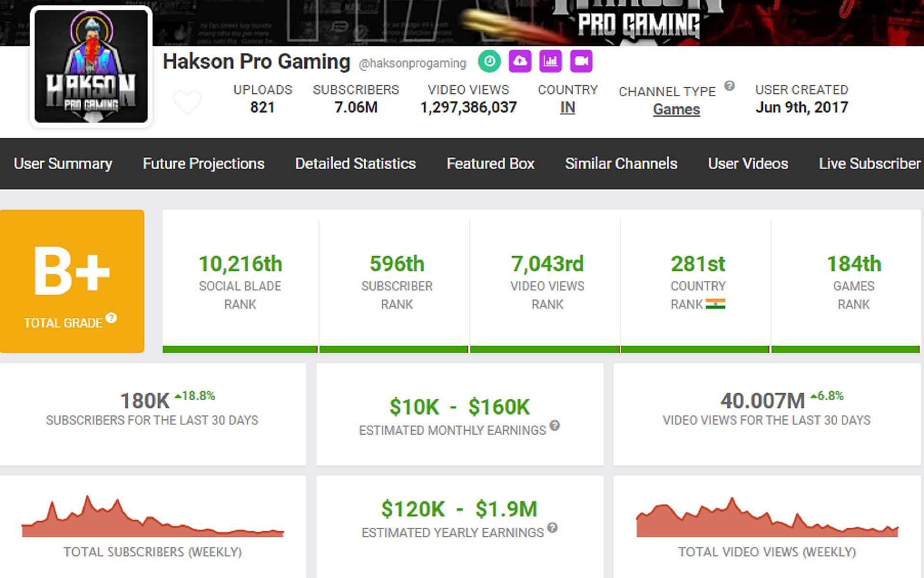The height and width of the screenshot is (578, 924).
Task: Click the purple bar chart icon
Action: click(x=551, y=62)
